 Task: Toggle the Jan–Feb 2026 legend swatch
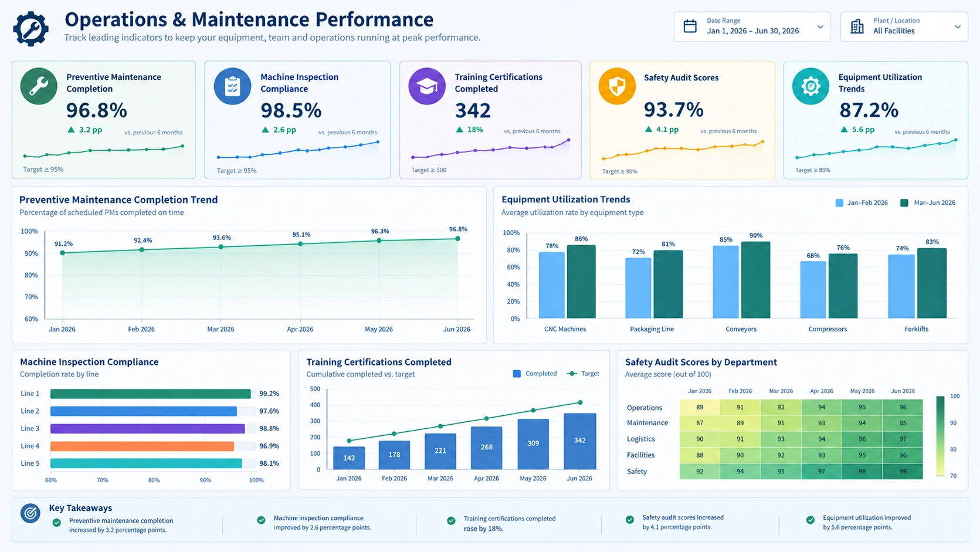839,203
